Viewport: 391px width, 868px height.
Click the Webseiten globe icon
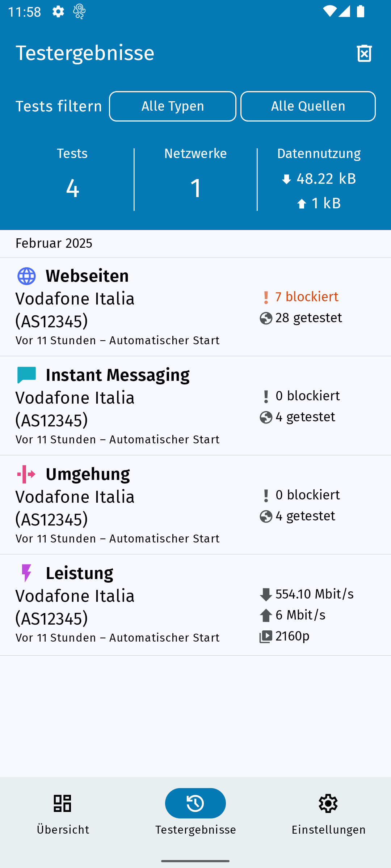27,276
